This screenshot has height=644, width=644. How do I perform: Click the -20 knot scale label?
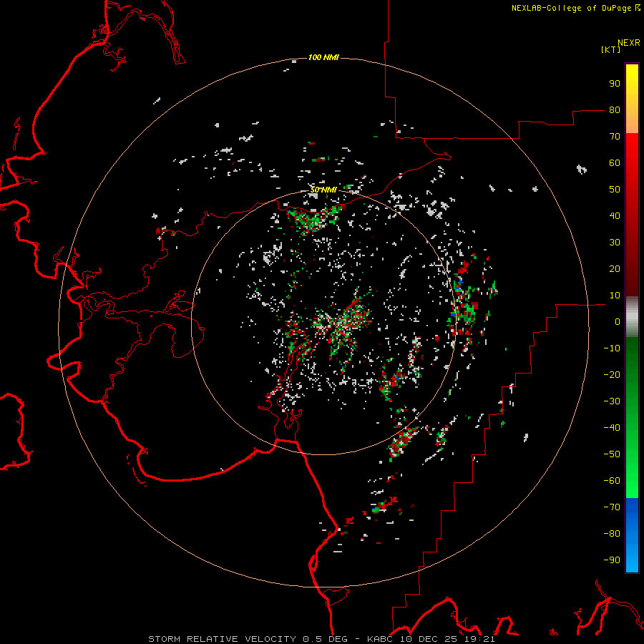pos(612,374)
